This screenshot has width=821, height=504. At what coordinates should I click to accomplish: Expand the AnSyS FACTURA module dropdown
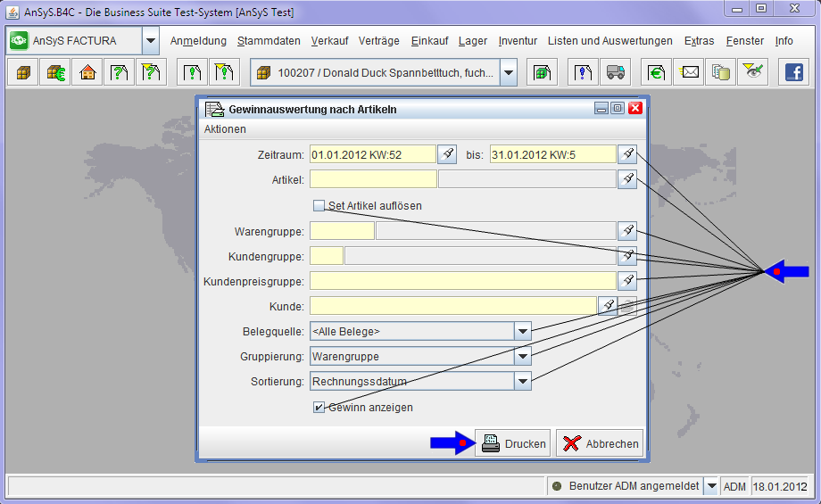pos(151,41)
